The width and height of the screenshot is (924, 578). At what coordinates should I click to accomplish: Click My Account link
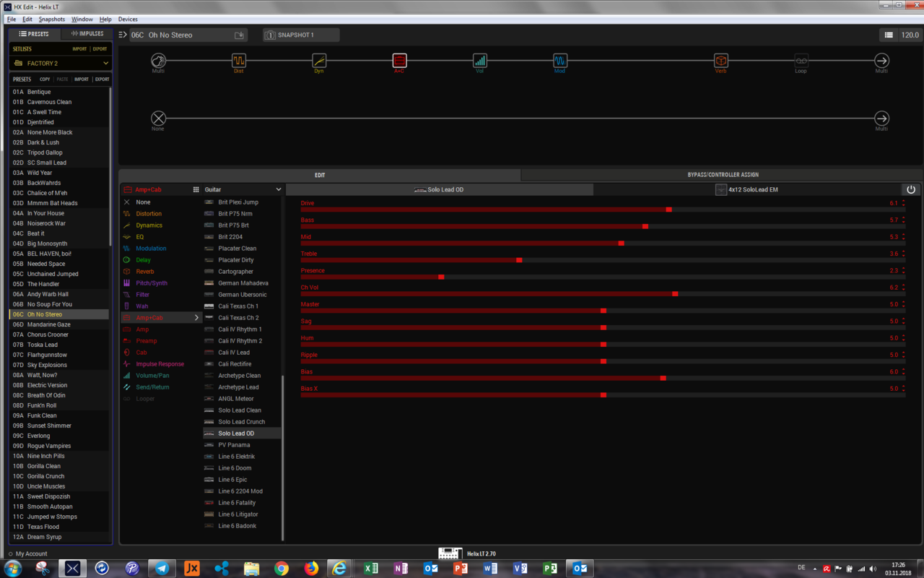coord(31,554)
